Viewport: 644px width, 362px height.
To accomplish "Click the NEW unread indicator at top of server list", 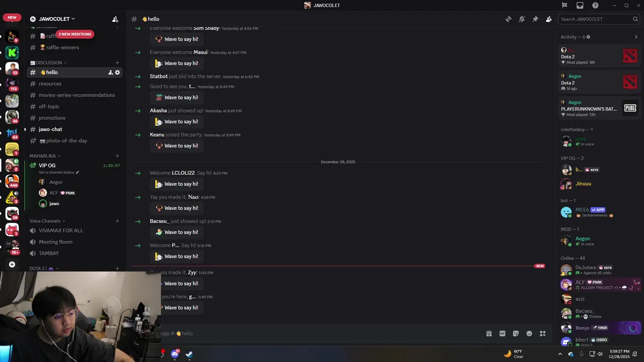I will pos(12,17).
